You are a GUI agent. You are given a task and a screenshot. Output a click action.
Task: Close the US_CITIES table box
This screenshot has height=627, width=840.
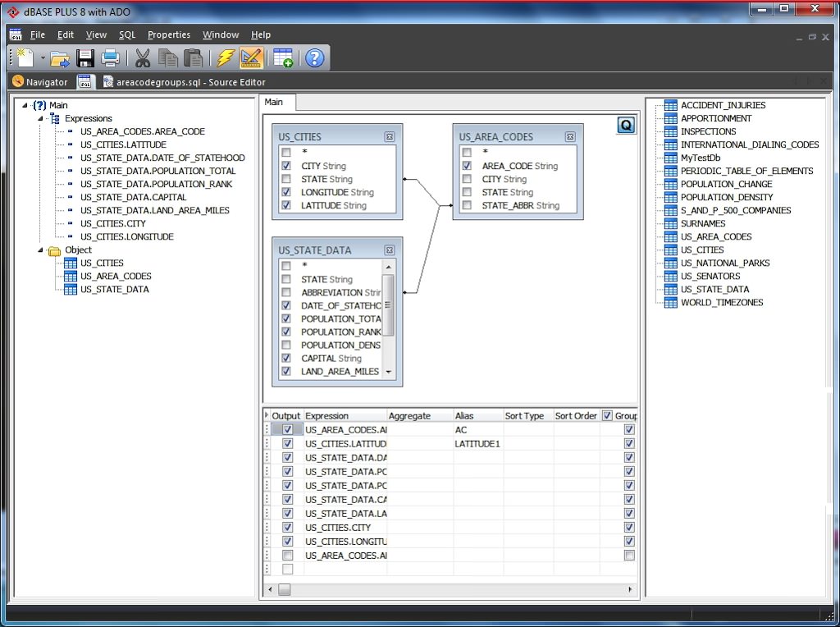coord(390,137)
